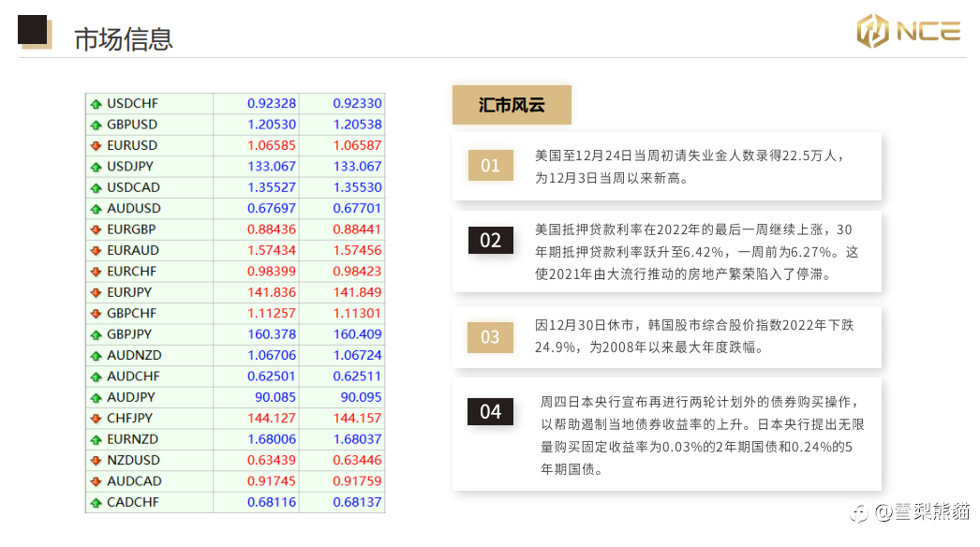Click the EURJPY ask price 141.849
The height and width of the screenshot is (547, 980).
click(x=357, y=292)
